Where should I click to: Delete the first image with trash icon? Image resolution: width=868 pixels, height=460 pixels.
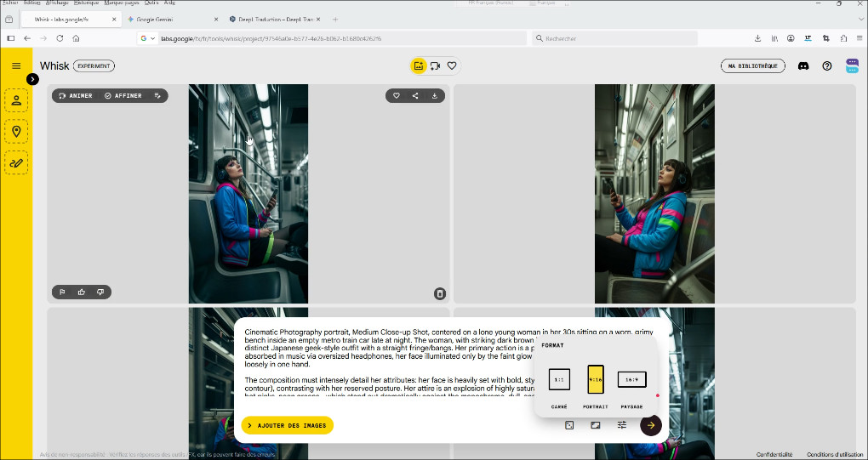440,293
